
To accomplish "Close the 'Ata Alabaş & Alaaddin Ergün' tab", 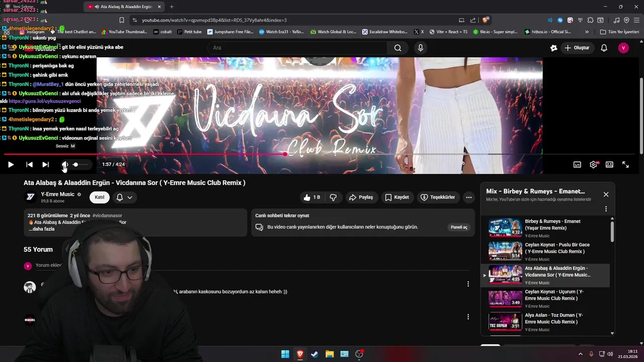I will pyautogui.click(x=159, y=7).
